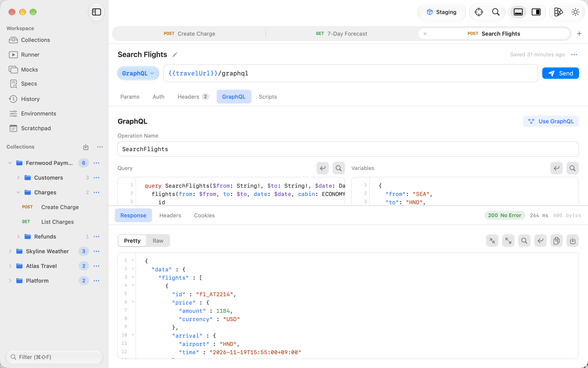588x368 pixels.
Task: Open the GraphQL method dropdown
Action: click(x=138, y=73)
